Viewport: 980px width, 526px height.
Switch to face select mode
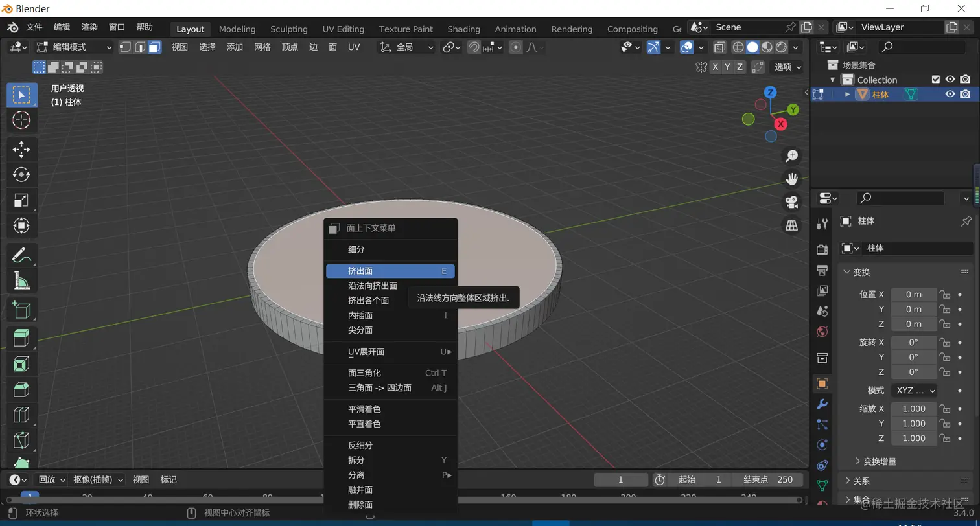click(x=154, y=47)
